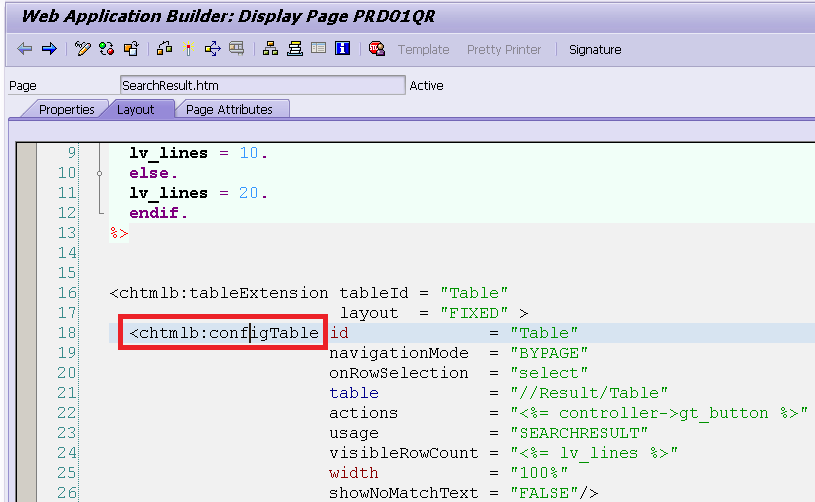Viewport: 815px width, 502px height.
Task: Click the Test/Execute arrows icon
Action: point(212,49)
